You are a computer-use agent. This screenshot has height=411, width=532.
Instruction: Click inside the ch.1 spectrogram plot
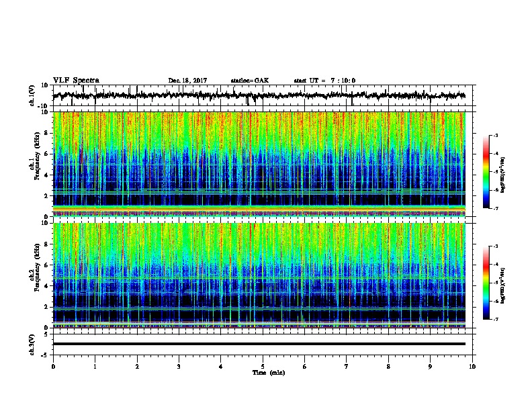coord(259,164)
